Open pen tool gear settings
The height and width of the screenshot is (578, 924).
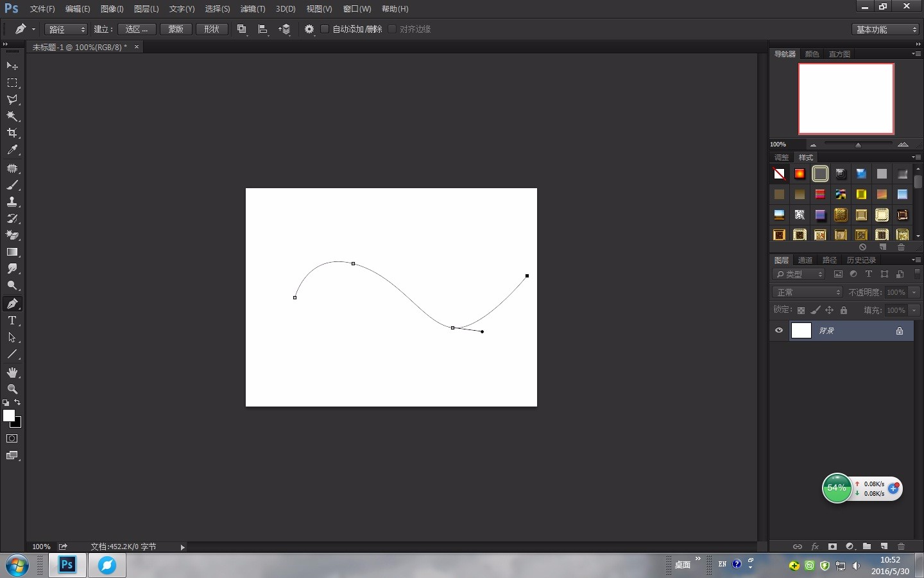click(309, 30)
